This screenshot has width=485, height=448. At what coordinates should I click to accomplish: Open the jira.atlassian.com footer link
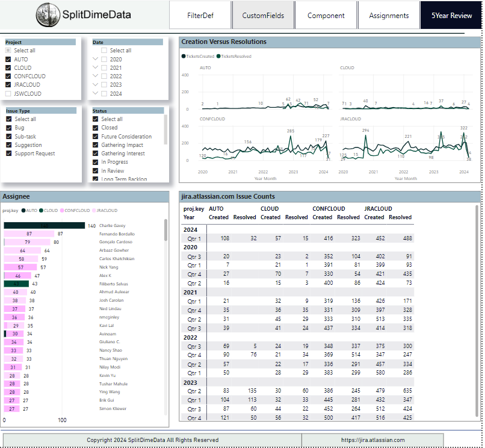372,440
